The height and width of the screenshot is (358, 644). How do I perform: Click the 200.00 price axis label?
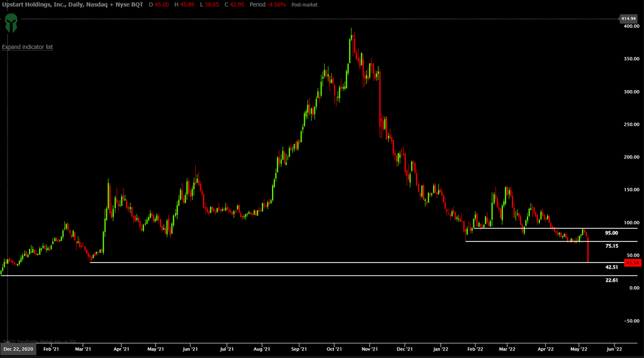[x=631, y=157]
